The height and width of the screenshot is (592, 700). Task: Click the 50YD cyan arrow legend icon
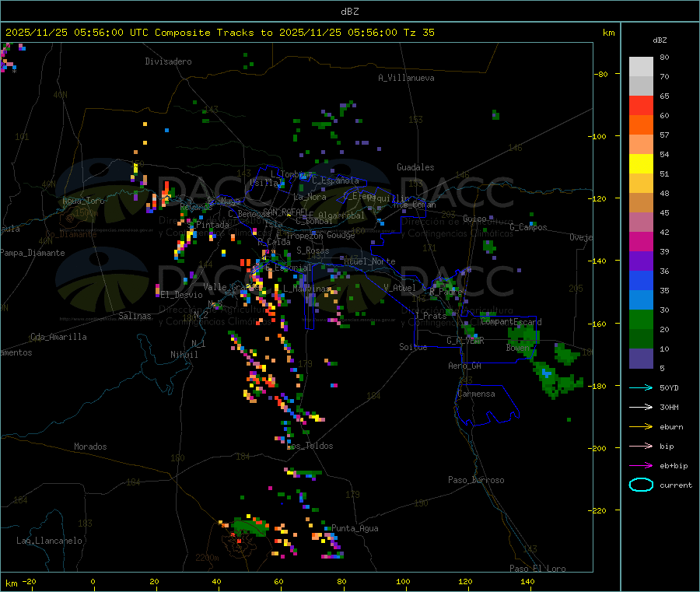641,387
